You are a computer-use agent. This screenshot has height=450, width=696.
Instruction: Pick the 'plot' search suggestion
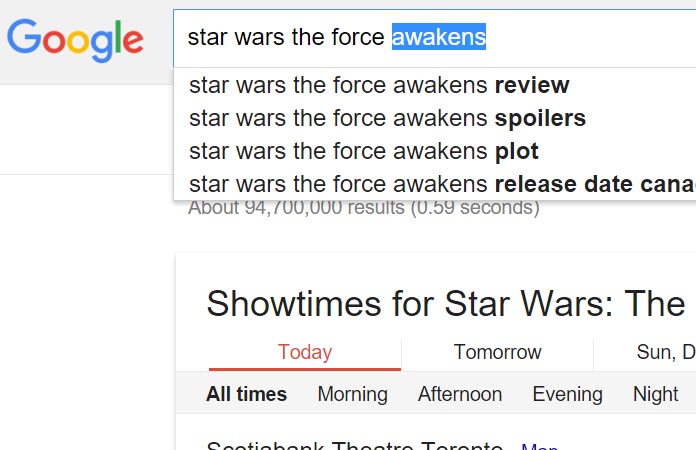[435, 151]
